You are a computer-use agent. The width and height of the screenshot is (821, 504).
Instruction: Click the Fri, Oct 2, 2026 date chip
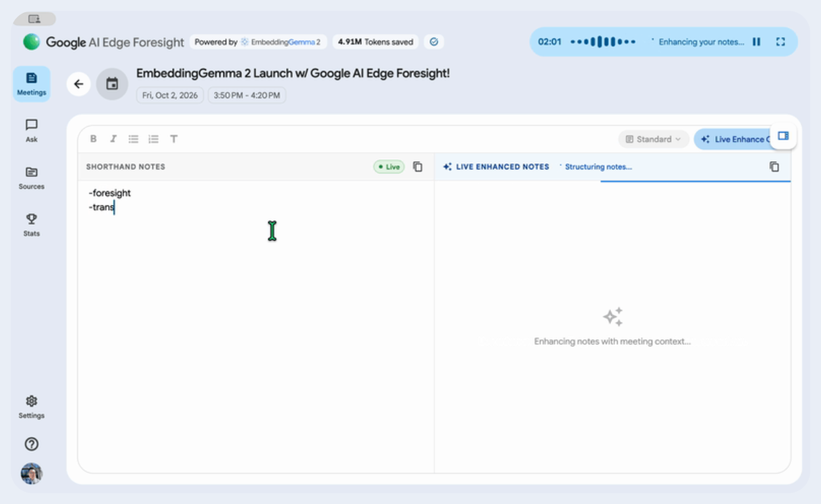[170, 96]
